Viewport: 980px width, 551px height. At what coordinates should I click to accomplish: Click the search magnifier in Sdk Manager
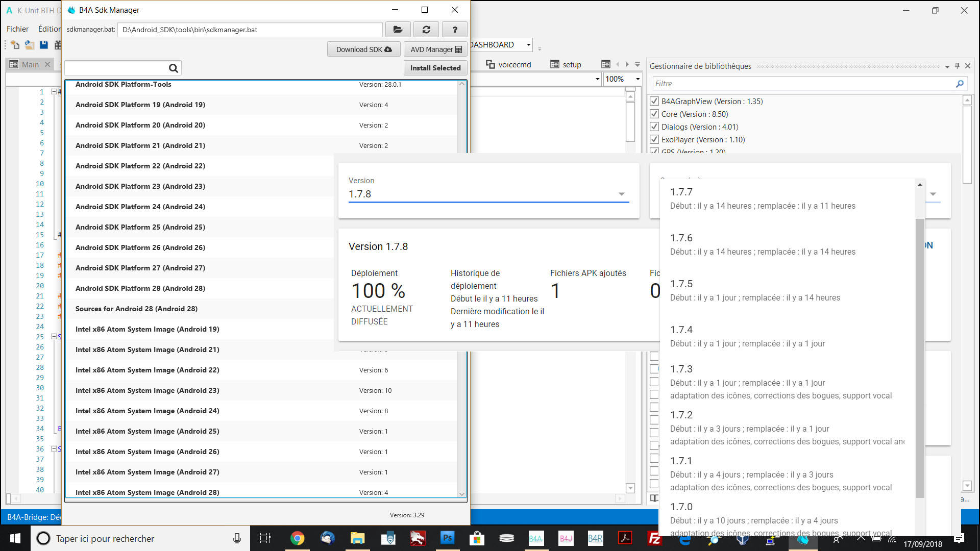click(x=173, y=68)
